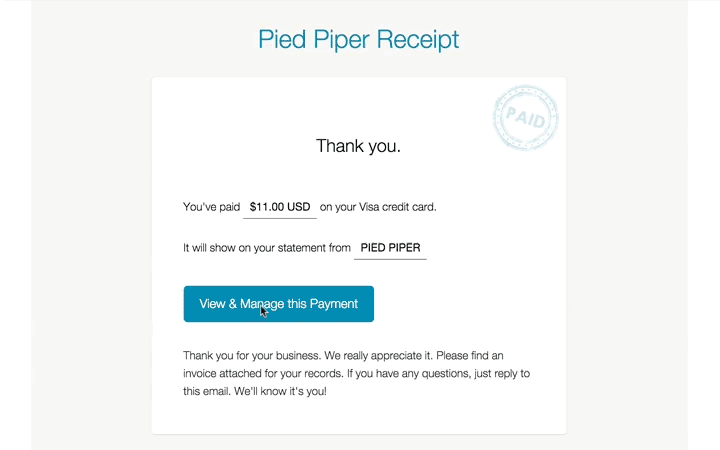Select the PIED PIPER statement name field

[390, 248]
